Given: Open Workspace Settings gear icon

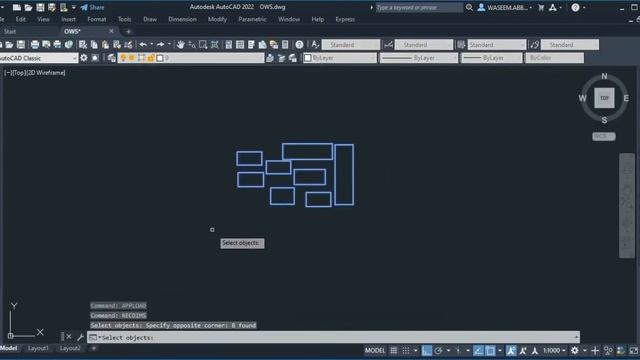Looking at the screenshot, I should [x=84, y=58].
